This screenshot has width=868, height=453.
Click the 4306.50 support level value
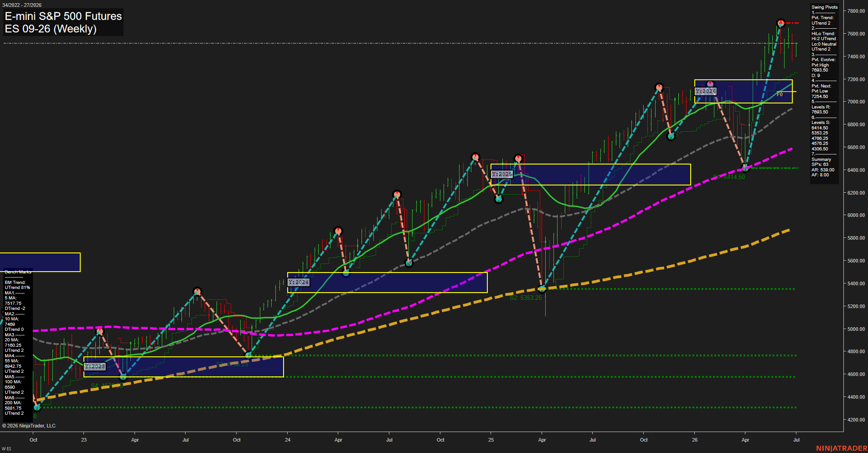[820, 149]
